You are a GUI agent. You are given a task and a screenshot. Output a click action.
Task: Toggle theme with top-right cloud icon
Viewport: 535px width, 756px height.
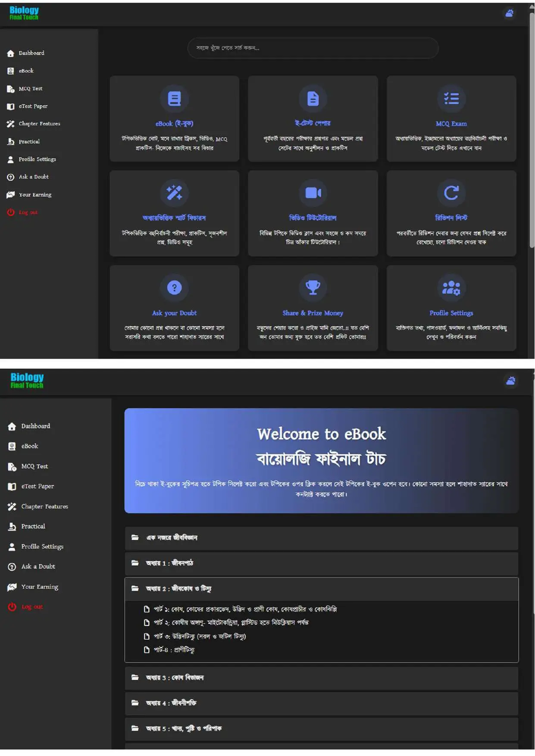pyautogui.click(x=509, y=13)
